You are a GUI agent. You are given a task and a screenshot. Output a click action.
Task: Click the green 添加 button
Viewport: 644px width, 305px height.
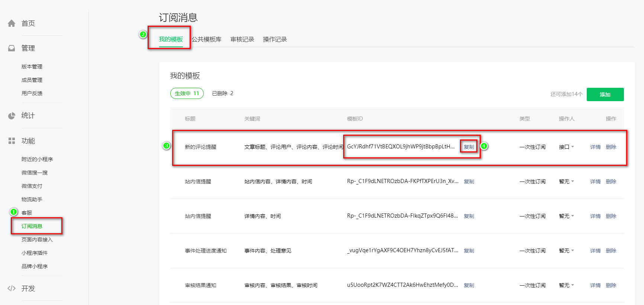[605, 94]
